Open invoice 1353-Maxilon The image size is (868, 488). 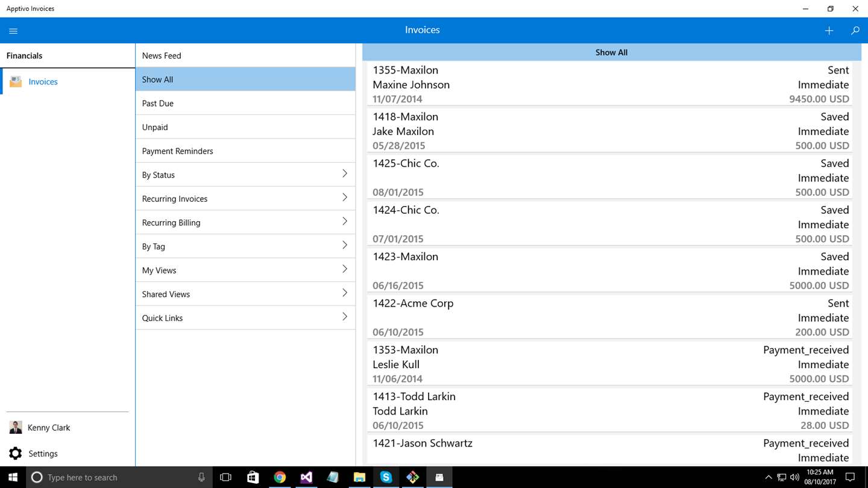pos(611,364)
